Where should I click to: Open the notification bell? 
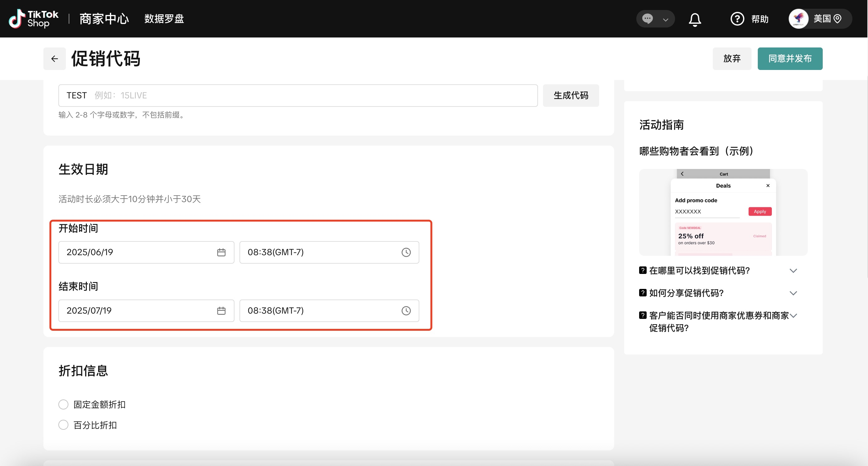[694, 19]
